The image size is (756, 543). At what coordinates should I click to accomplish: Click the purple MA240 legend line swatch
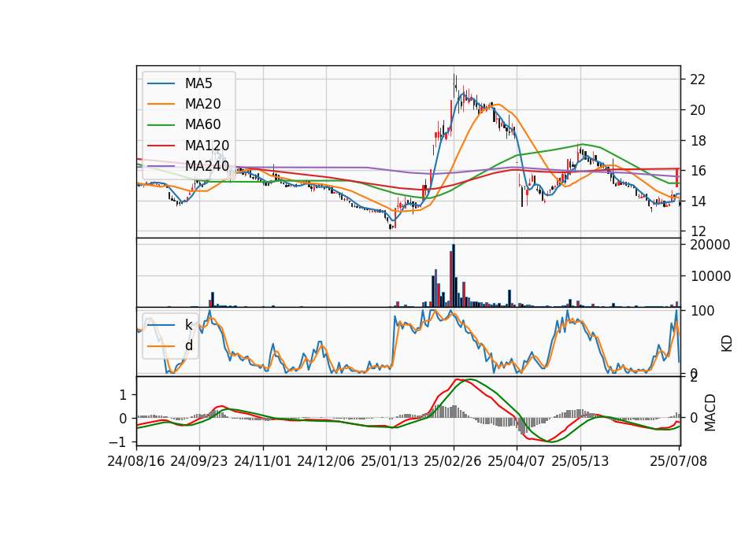[161, 166]
